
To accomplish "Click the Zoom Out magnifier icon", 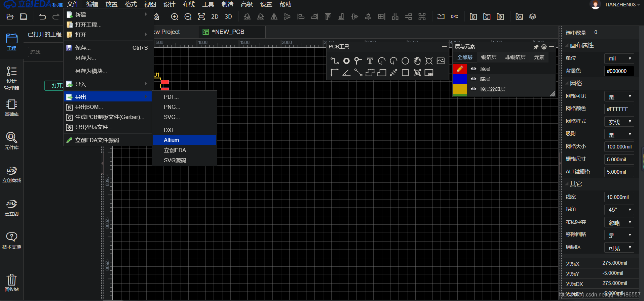I will click(188, 16).
